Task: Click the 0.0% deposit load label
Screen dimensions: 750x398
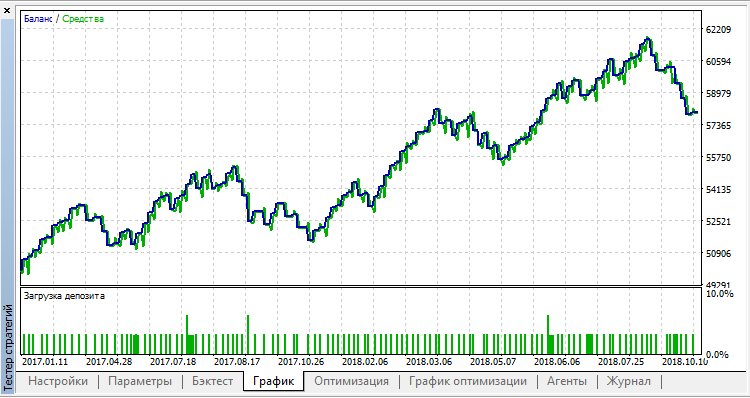Action: [717, 355]
